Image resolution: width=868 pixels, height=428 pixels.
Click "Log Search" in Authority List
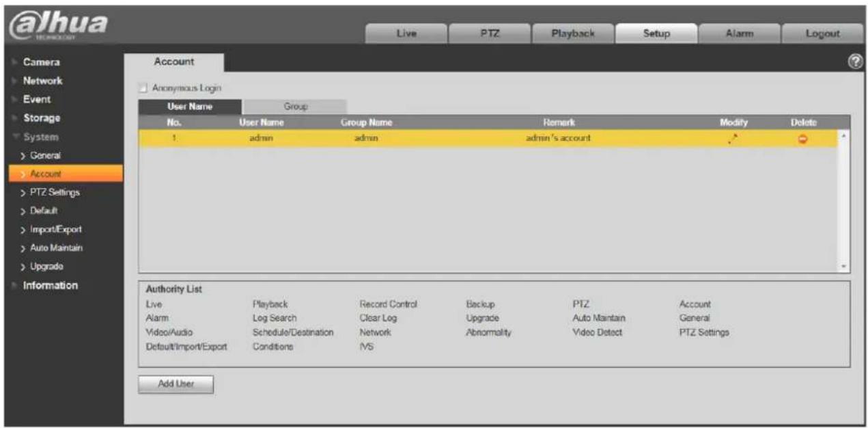coord(275,318)
